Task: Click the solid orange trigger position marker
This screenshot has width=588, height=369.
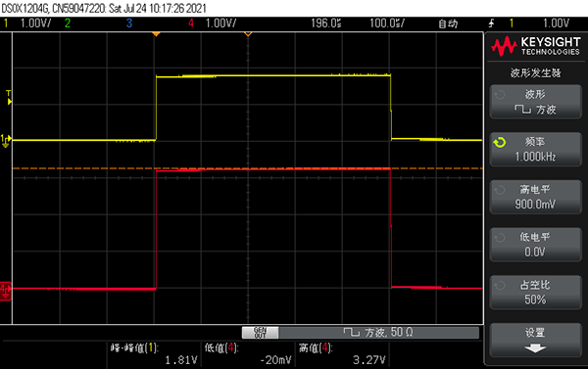Action: click(156, 34)
